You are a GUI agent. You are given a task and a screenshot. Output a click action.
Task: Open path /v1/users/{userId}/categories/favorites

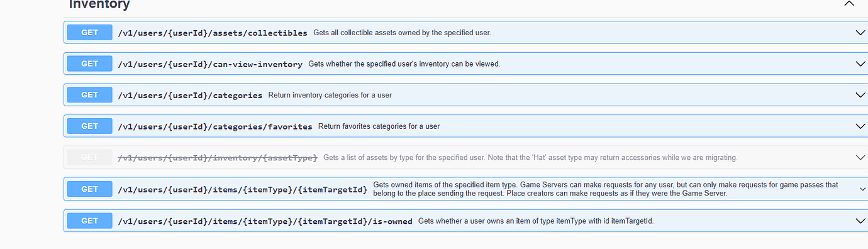[x=215, y=126]
